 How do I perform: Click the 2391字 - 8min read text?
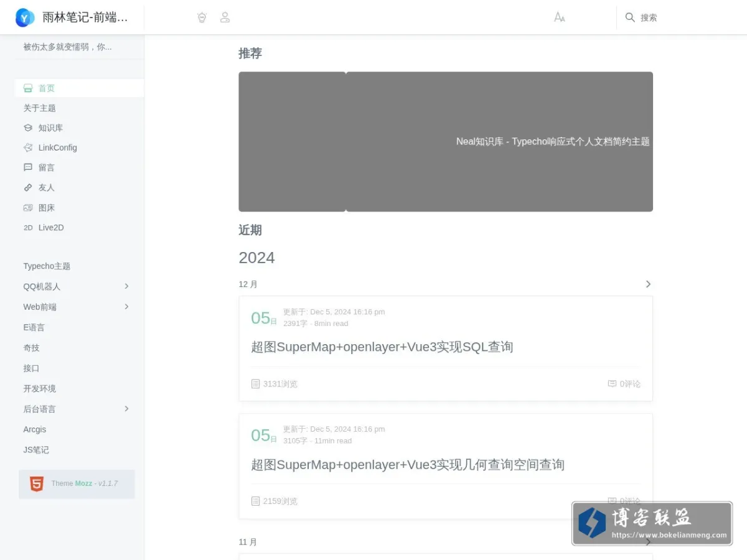click(x=316, y=324)
